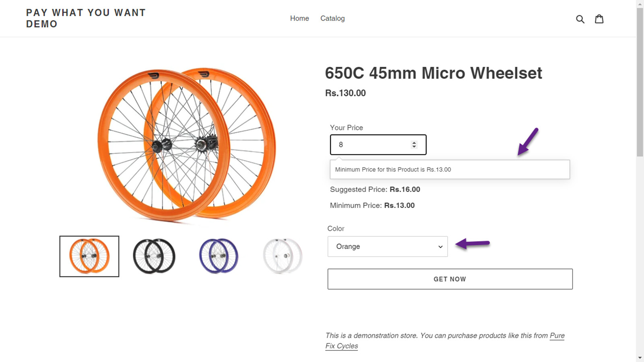Select the orange wheelset thumbnail
The height and width of the screenshot is (362, 644).
pyautogui.click(x=89, y=256)
